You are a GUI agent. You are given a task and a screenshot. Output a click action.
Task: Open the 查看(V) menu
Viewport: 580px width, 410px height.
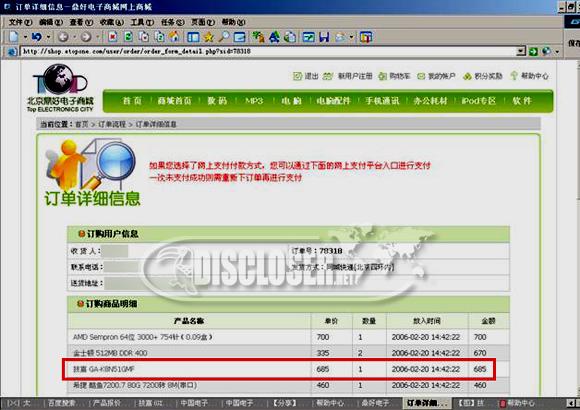click(81, 22)
